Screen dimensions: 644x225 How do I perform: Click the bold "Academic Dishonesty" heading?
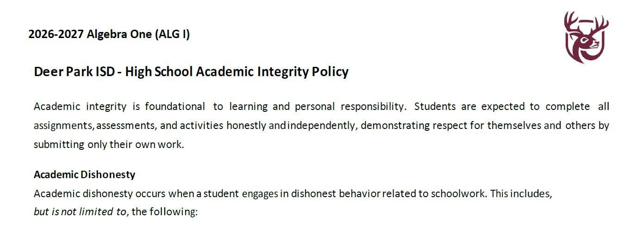coord(85,175)
